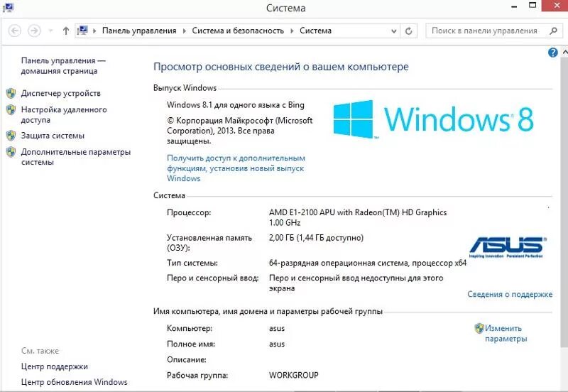Follow the link to get a new Windows edition
Screen dimensions: 568x392
point(236,168)
